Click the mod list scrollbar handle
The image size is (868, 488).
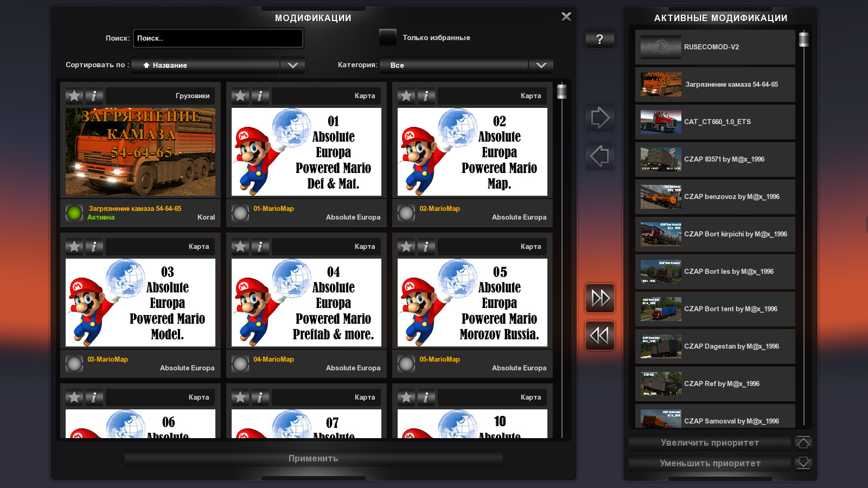[x=562, y=91]
